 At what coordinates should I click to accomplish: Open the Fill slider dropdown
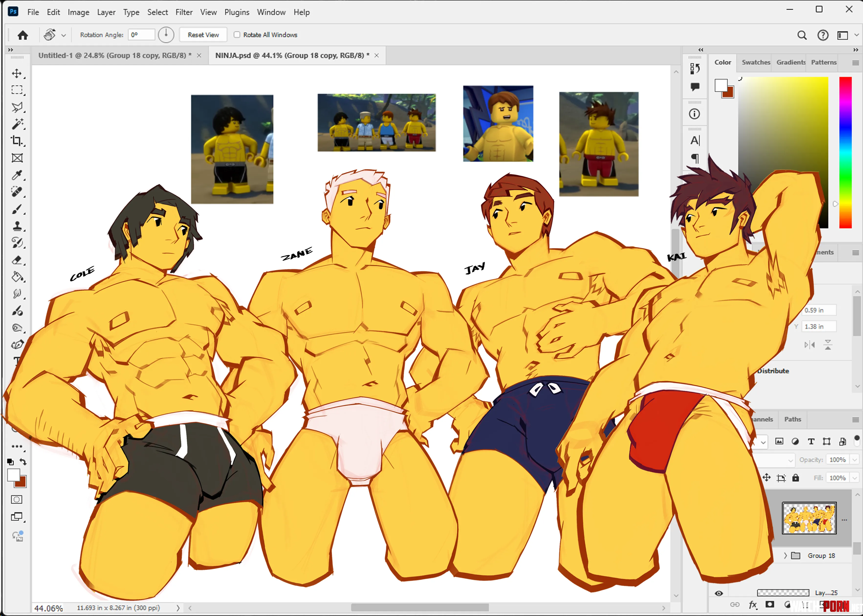855,478
